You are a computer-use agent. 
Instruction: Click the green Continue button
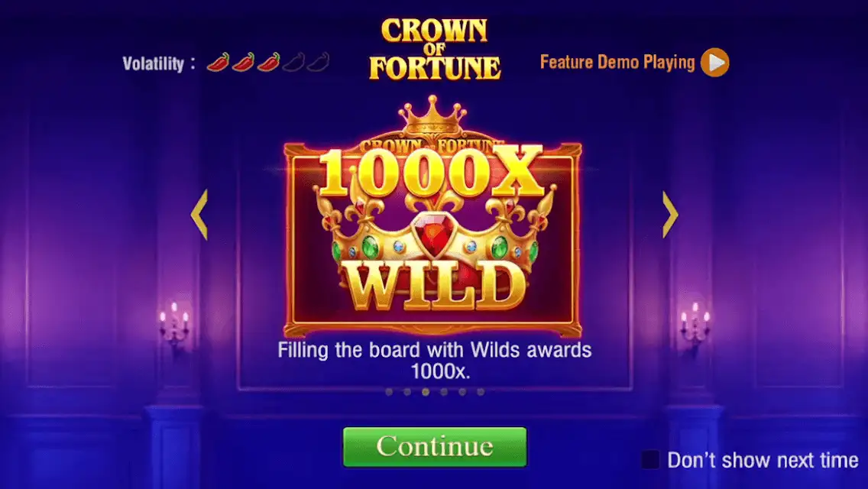435,447
